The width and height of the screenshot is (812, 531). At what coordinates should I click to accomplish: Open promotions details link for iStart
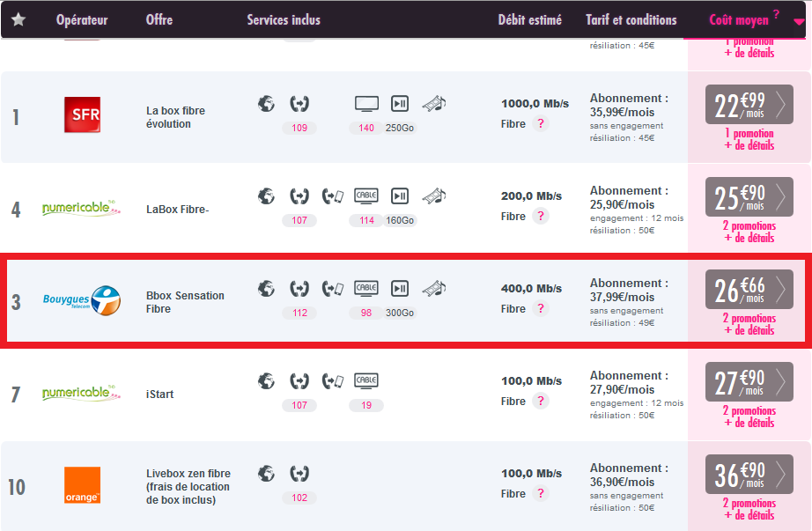pos(749,417)
